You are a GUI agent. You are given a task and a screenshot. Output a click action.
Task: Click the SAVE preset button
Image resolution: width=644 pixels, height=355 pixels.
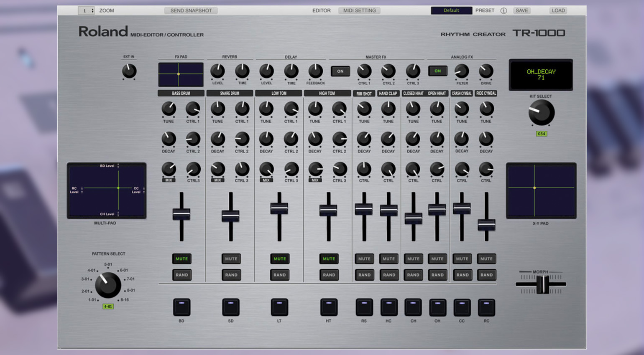coord(521,10)
